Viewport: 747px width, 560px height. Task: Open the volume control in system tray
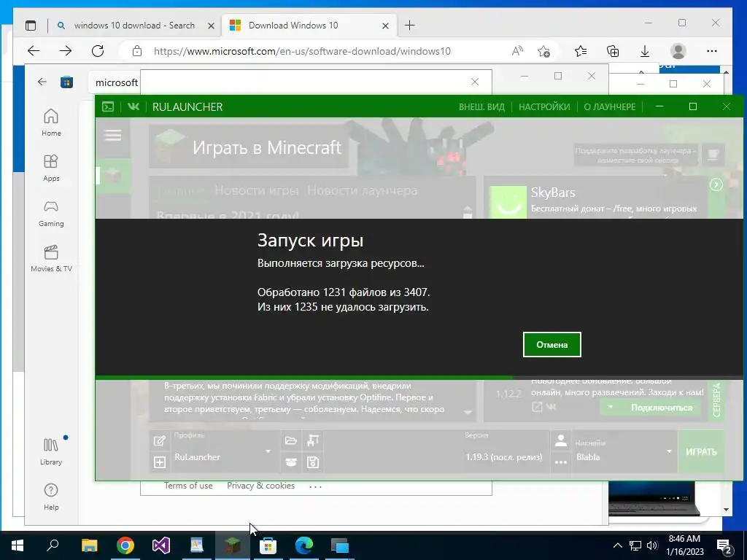(652, 545)
